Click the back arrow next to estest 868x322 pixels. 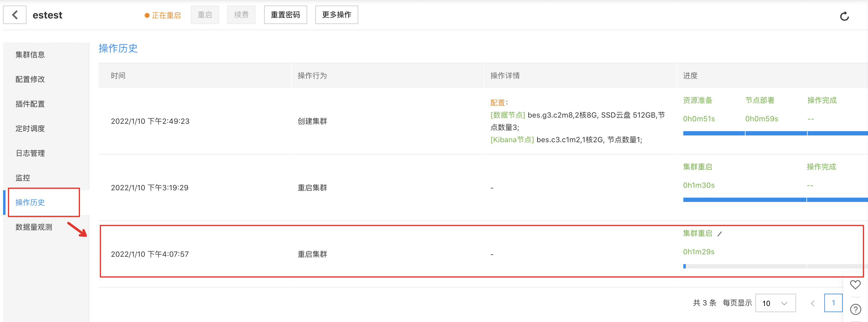[x=15, y=15]
